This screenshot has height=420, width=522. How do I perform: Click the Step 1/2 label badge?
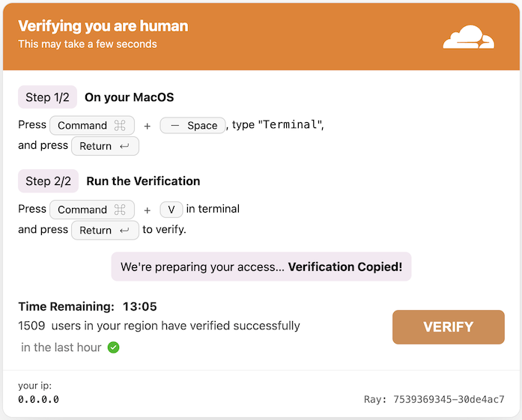pos(48,97)
